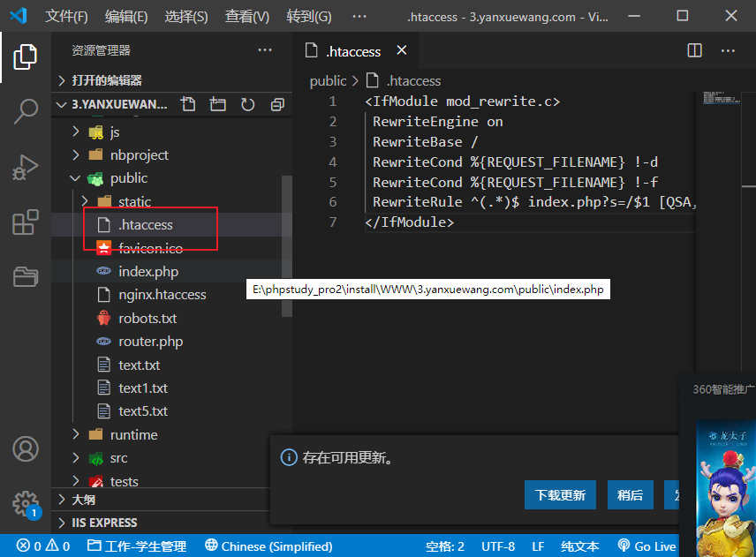Open the Extensions view

click(25, 222)
